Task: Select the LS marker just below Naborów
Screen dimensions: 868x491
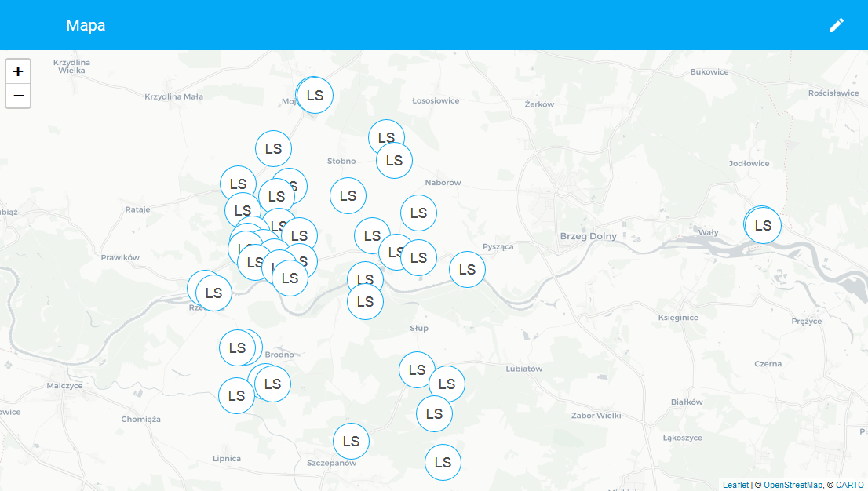Action: click(418, 213)
